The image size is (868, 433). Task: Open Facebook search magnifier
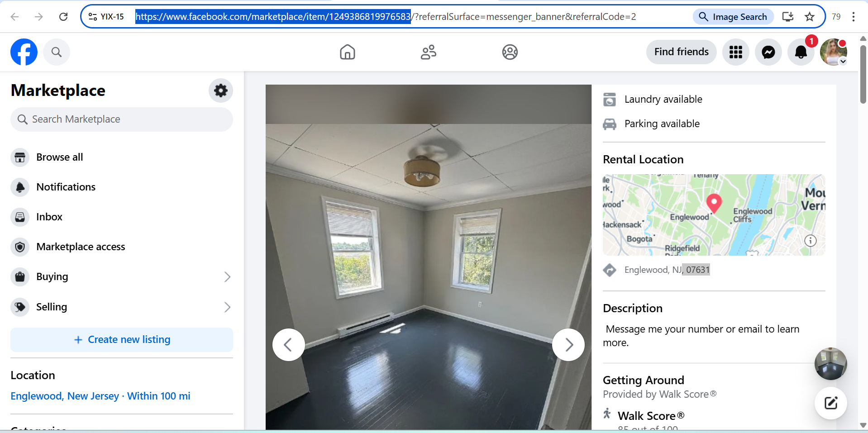[57, 52]
